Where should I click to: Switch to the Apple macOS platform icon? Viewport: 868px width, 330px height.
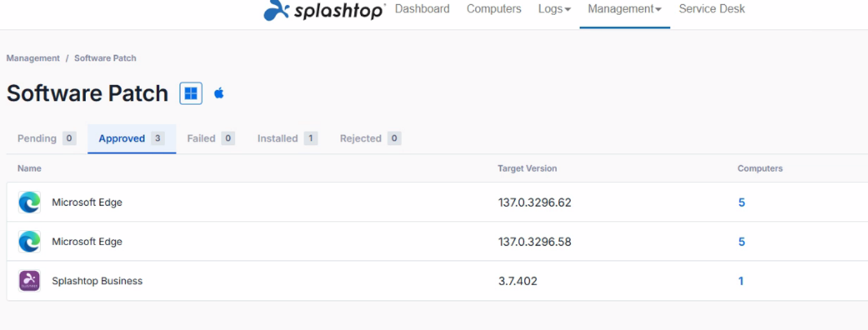[219, 93]
